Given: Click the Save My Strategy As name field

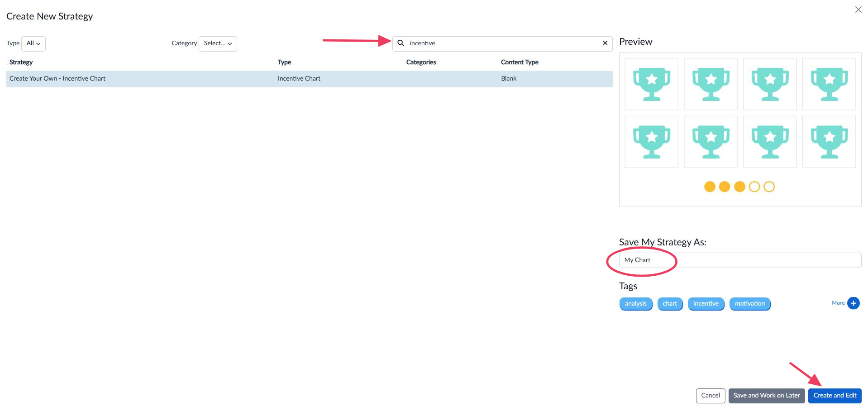Looking at the screenshot, I should pyautogui.click(x=739, y=260).
